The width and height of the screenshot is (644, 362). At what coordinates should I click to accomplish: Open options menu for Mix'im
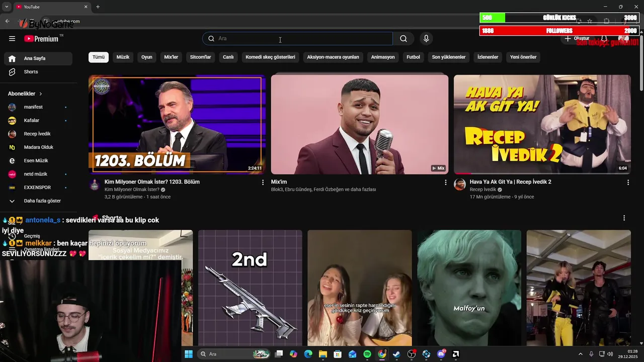click(x=445, y=183)
